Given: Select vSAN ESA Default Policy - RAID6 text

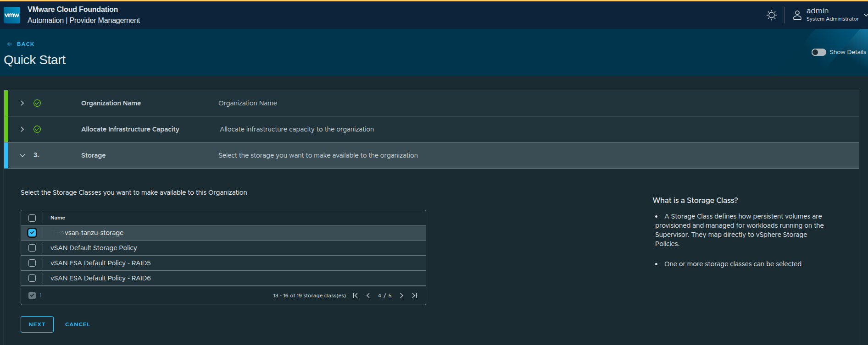Looking at the screenshot, I should 100,278.
